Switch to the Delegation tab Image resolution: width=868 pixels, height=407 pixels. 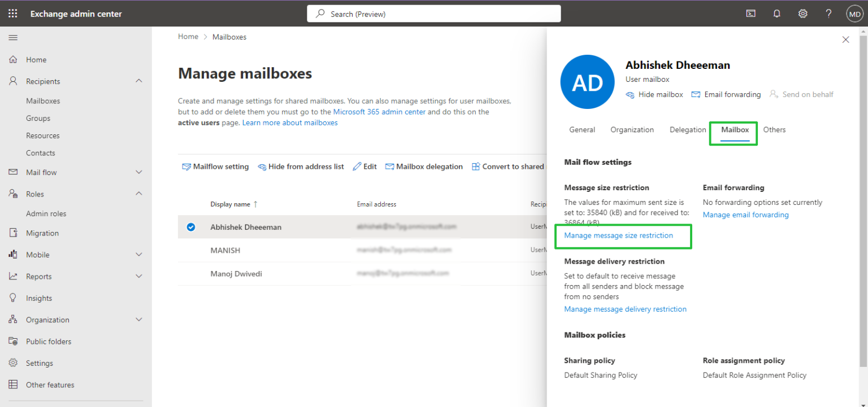[x=687, y=130]
